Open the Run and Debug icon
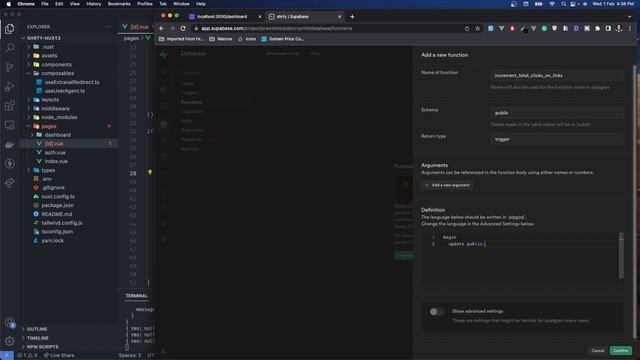640x360 pixels. click(9, 86)
